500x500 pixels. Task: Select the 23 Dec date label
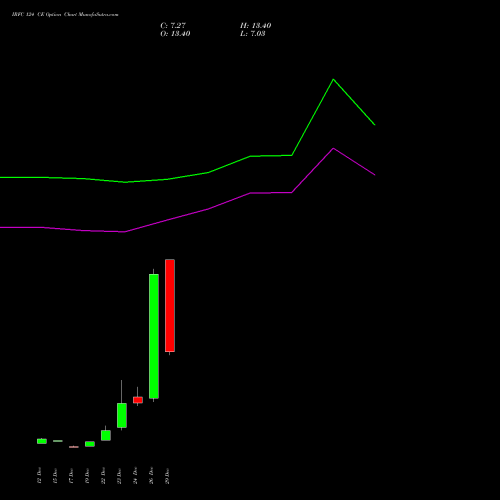[x=119, y=476]
